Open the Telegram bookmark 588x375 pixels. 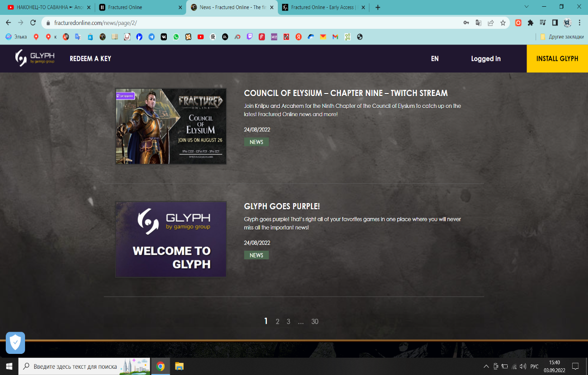click(x=151, y=36)
